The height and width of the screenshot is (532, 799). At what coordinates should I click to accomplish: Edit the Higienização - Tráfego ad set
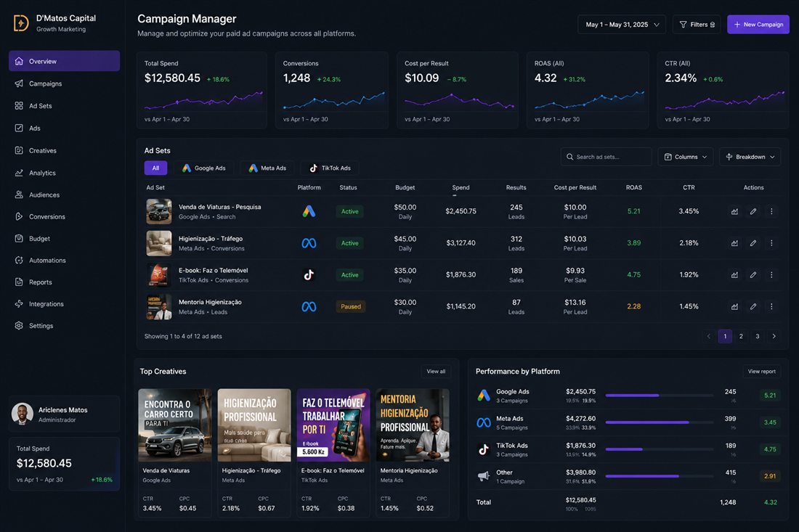[x=753, y=243]
